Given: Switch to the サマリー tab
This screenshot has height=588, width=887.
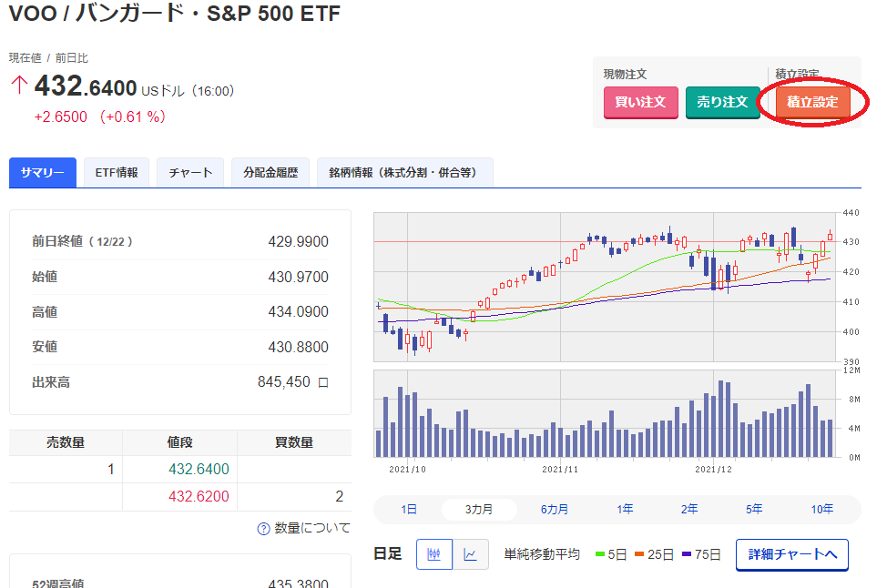Looking at the screenshot, I should (x=43, y=172).
